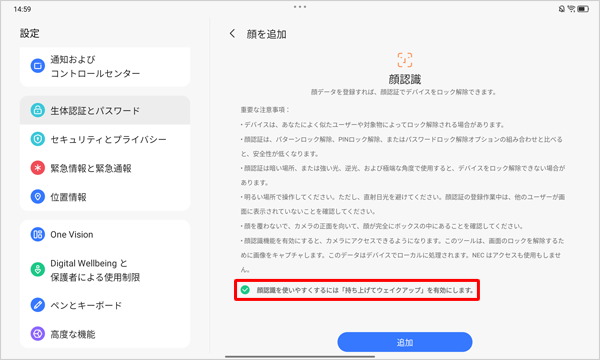Viewport: 600px width, 360px height.
Task: Click the biometrics and password lock icon
Action: click(38, 110)
